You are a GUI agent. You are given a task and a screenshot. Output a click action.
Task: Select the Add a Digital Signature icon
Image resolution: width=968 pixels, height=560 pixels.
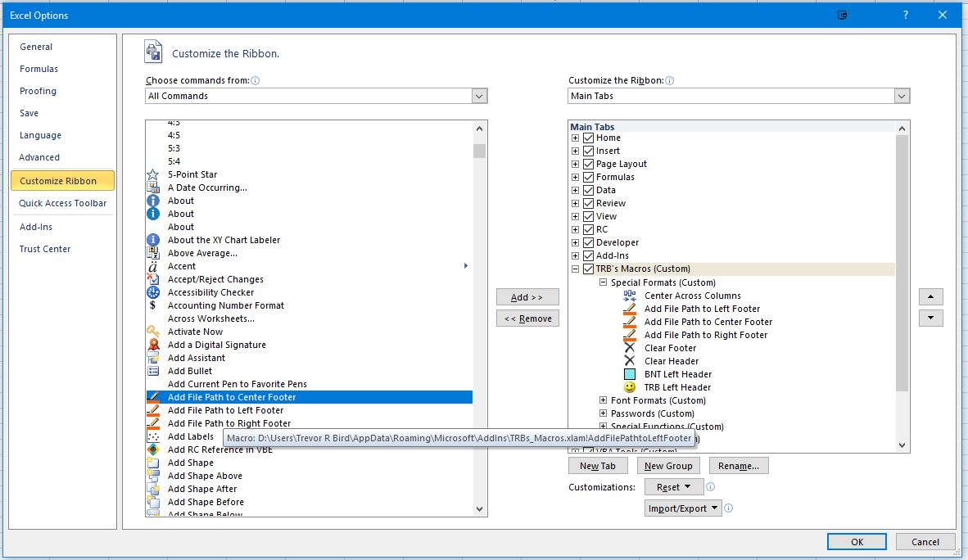click(152, 345)
